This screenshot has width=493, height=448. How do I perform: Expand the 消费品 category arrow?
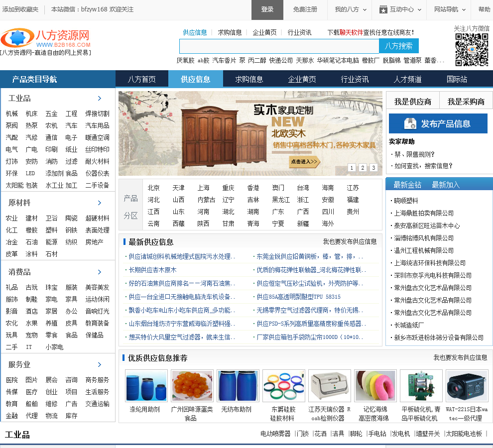(100, 272)
